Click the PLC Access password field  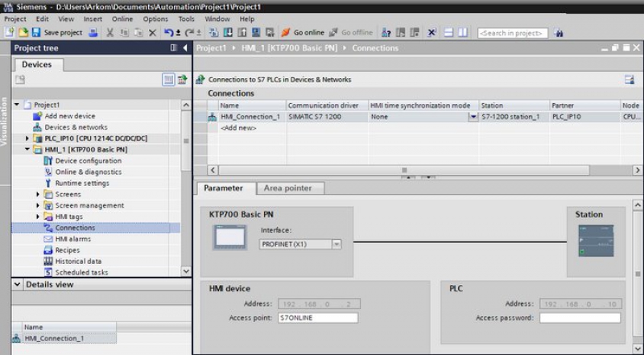click(x=580, y=318)
